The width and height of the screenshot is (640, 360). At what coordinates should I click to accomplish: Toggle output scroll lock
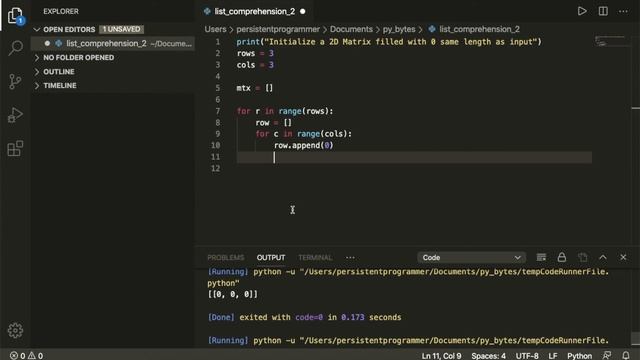pyautogui.click(x=562, y=257)
